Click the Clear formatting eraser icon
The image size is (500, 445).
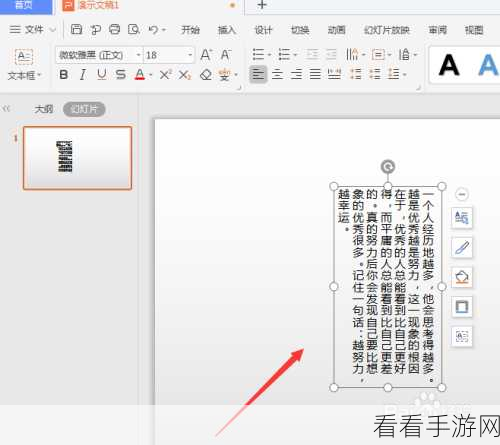[x=206, y=75]
